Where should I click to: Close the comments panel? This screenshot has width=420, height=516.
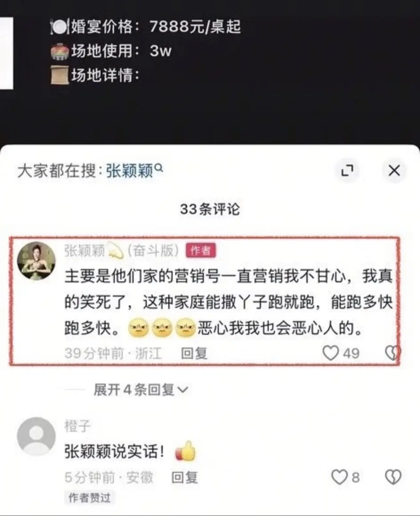[394, 170]
